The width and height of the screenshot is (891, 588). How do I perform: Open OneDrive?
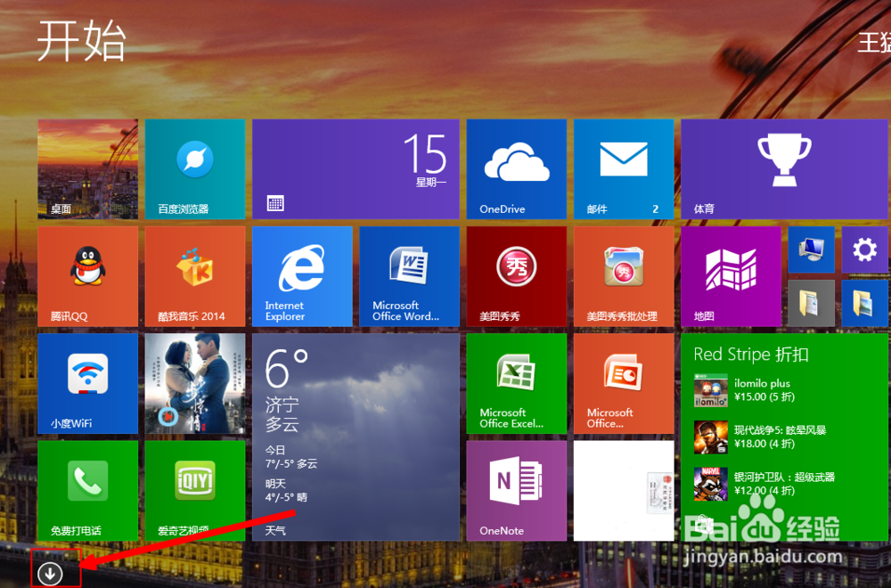pos(516,169)
